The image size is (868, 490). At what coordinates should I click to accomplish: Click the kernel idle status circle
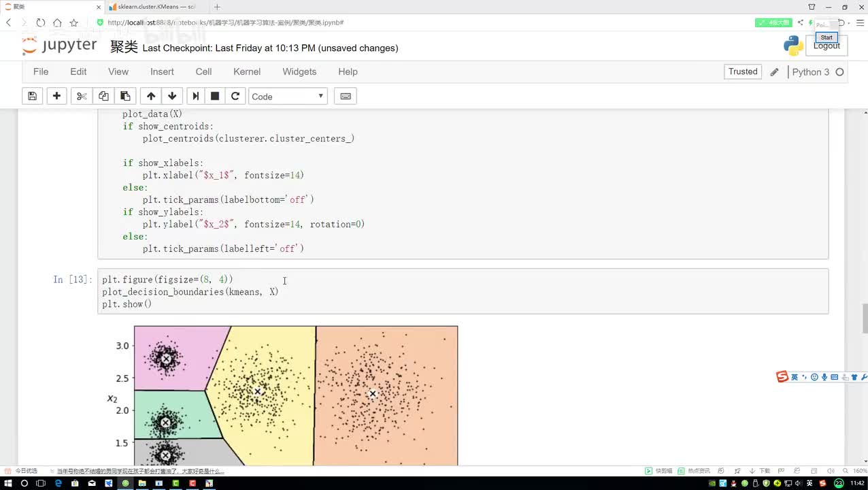[839, 72]
